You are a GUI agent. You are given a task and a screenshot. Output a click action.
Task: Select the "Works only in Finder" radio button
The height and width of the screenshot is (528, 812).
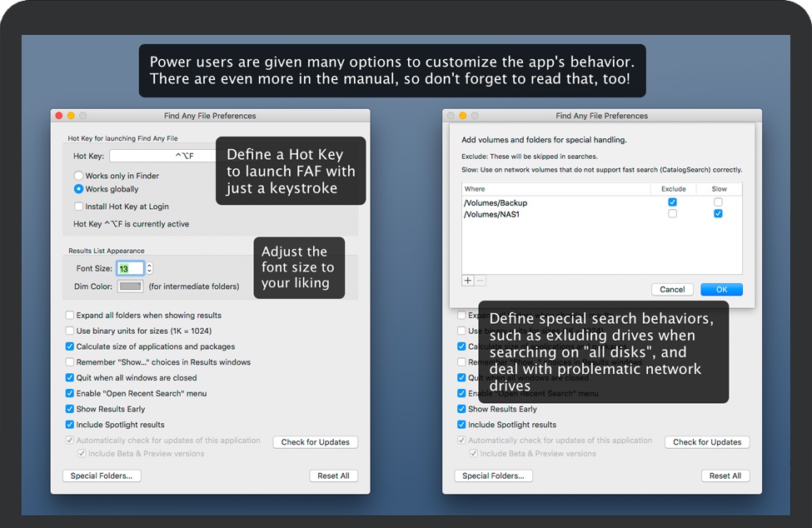click(79, 176)
